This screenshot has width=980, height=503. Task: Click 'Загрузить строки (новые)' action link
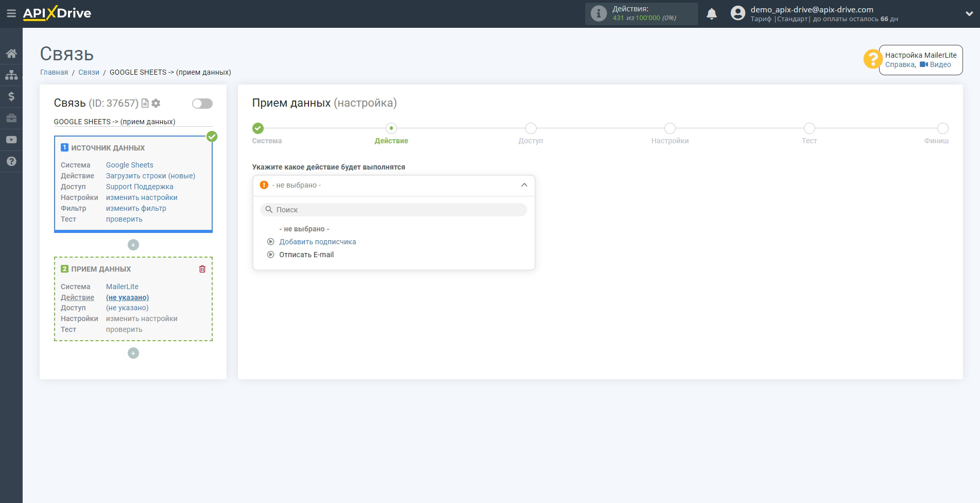tap(151, 176)
